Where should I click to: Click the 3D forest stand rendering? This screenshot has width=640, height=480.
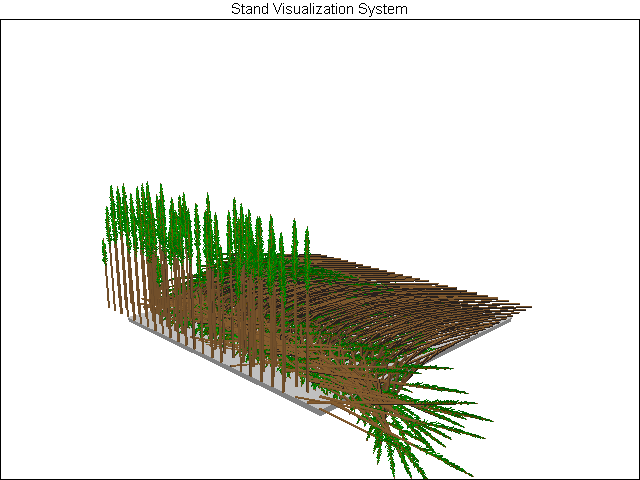click(317, 331)
